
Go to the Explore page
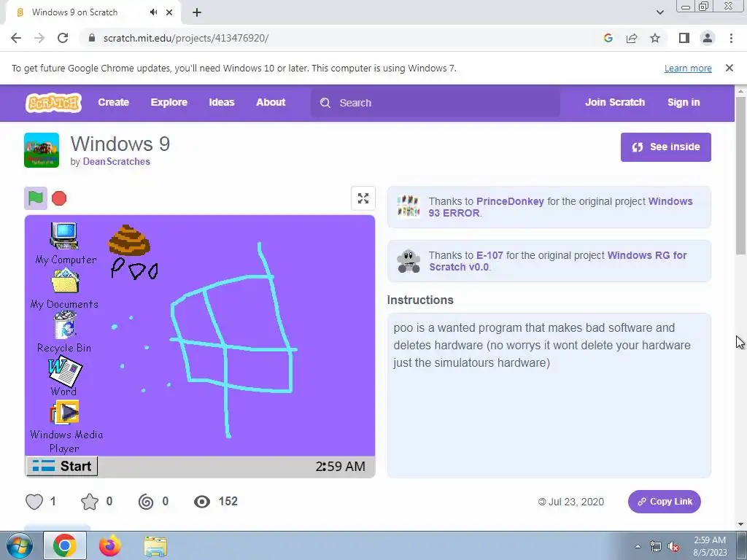(x=169, y=102)
